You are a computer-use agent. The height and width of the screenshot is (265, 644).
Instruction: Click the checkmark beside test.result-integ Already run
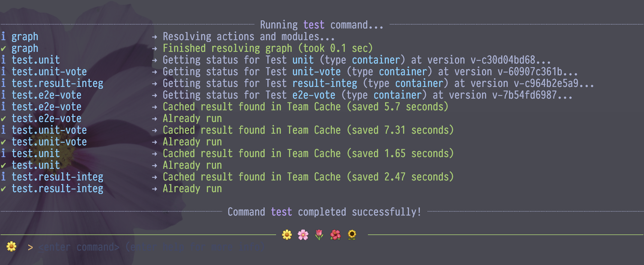click(3, 189)
